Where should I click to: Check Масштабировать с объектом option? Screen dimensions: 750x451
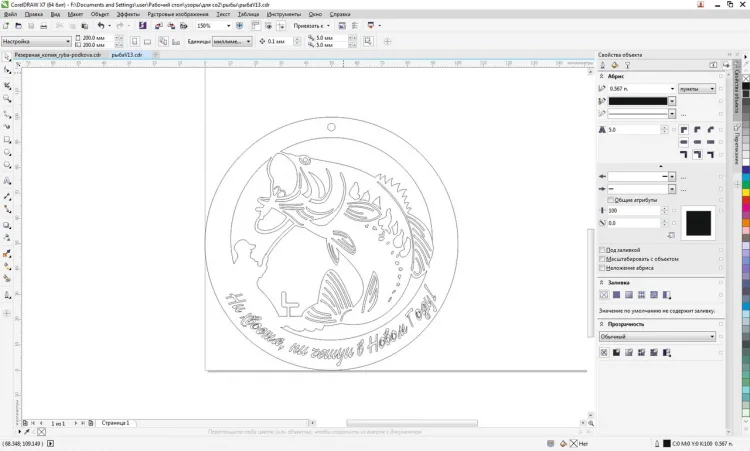pyautogui.click(x=602, y=259)
